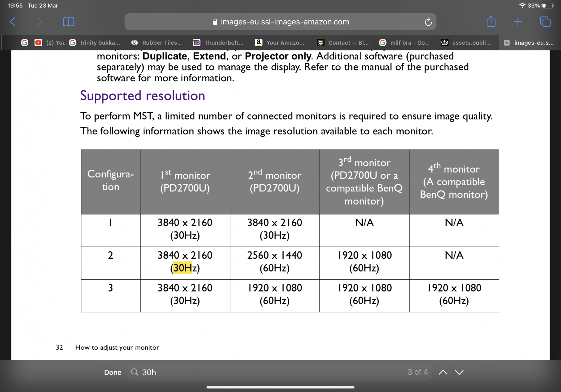Open the trinity bukka Google tab

pos(96,43)
